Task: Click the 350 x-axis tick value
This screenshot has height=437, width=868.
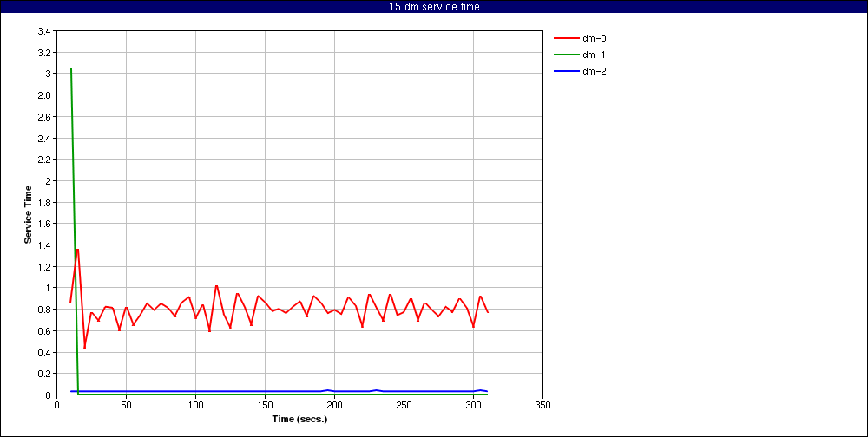Action: [543, 405]
